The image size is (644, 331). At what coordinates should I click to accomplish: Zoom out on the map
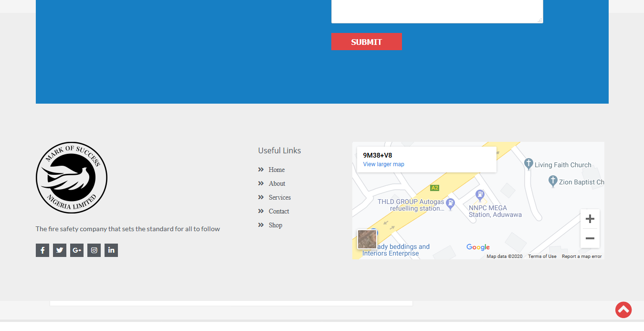click(x=590, y=238)
